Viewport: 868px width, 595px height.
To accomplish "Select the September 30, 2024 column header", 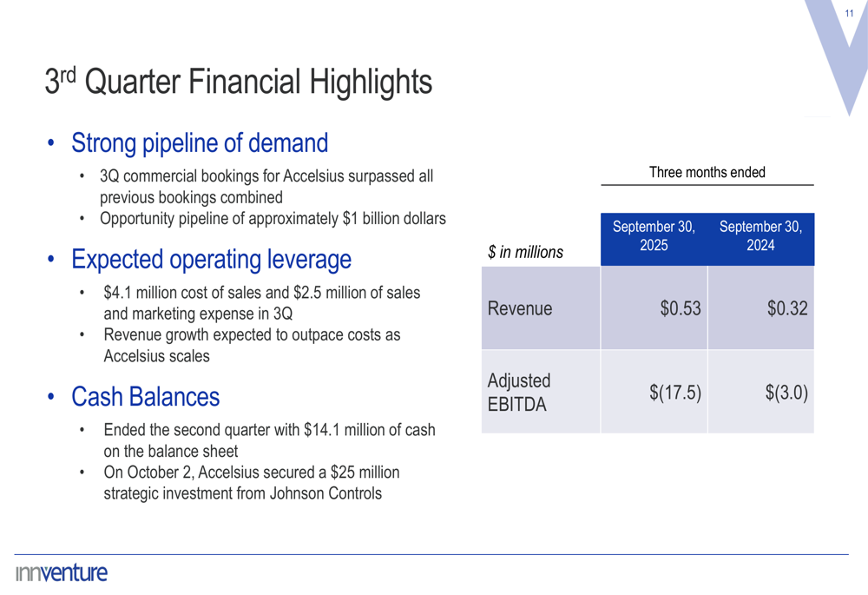I will tap(760, 236).
